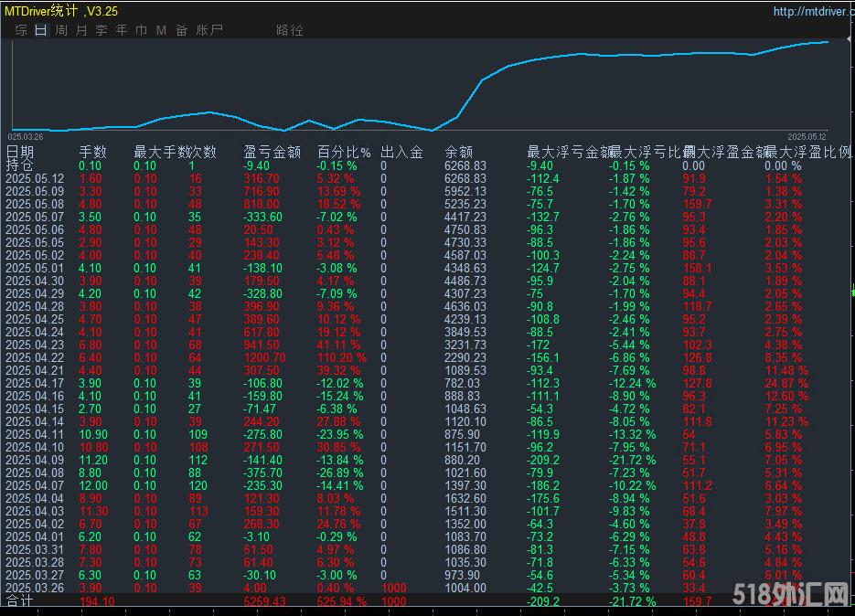Click the 手数 column header

point(92,152)
